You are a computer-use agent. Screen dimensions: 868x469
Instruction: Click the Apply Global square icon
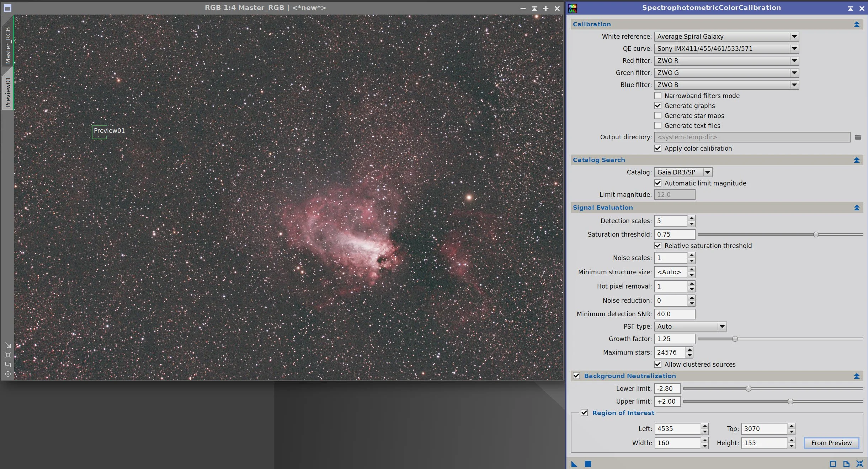click(588, 464)
